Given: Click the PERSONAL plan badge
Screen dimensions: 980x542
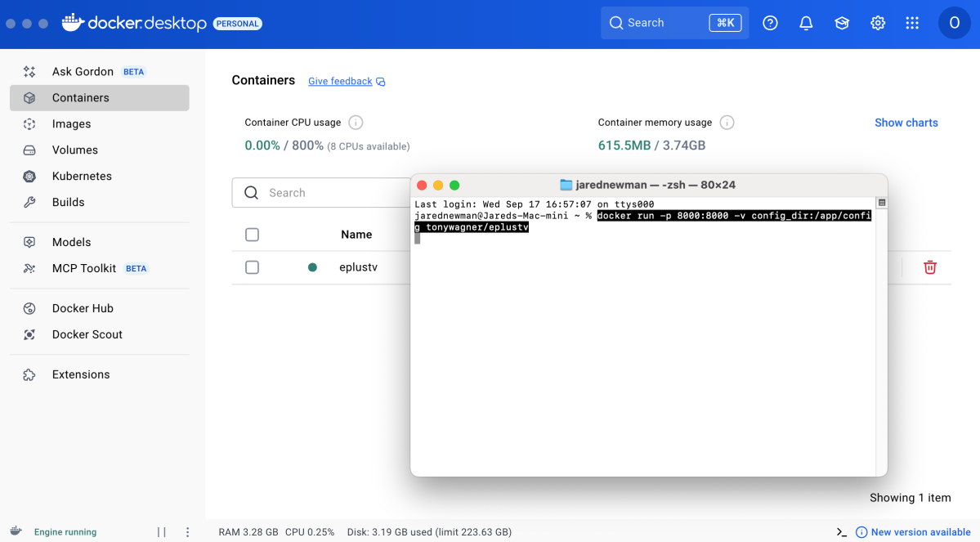Looking at the screenshot, I should pyautogui.click(x=238, y=24).
